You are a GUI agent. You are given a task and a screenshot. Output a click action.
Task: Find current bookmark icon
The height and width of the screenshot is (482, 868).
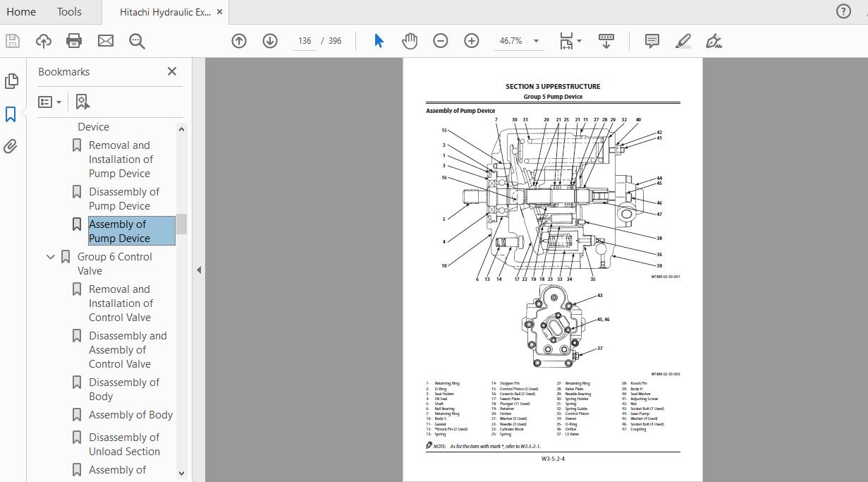tap(82, 102)
